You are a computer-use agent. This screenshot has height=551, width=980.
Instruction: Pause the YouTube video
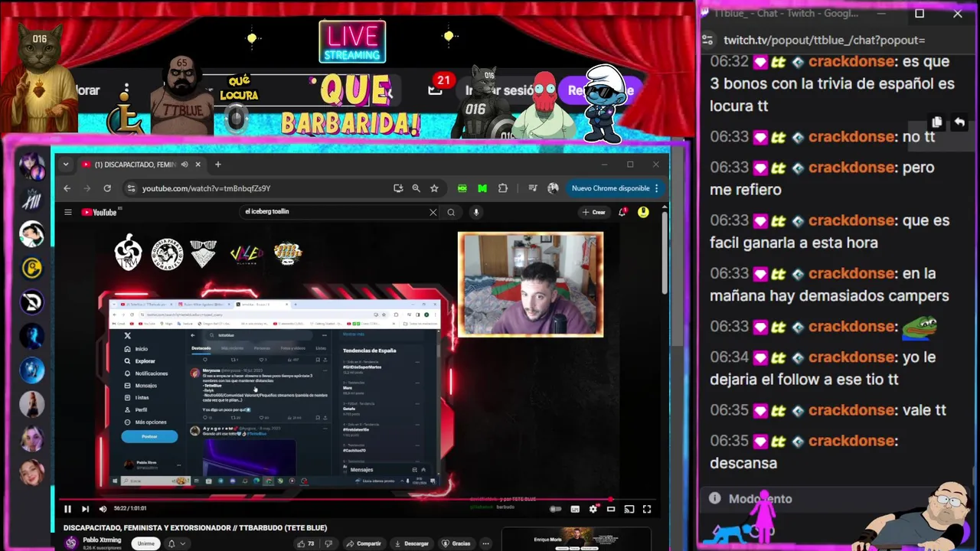point(67,509)
